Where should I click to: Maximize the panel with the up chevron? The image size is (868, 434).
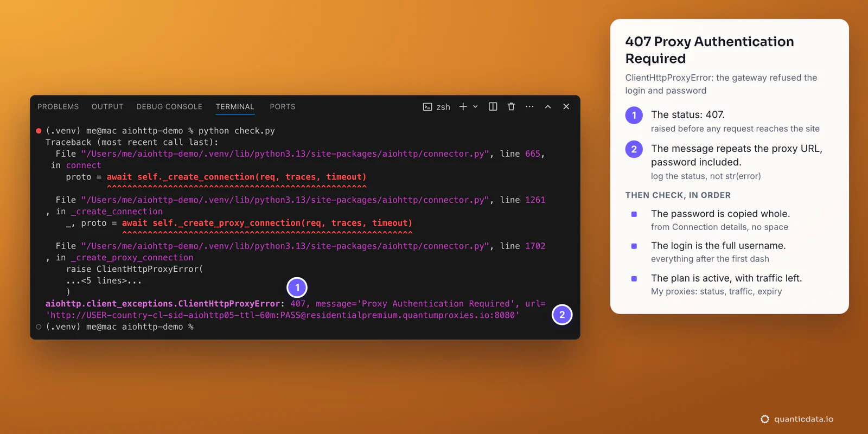[548, 107]
